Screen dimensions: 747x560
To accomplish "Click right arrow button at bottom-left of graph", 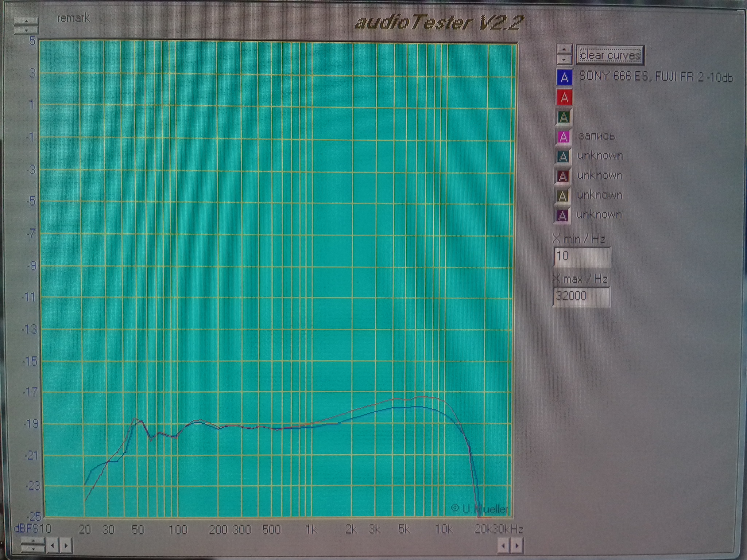I will click(66, 546).
